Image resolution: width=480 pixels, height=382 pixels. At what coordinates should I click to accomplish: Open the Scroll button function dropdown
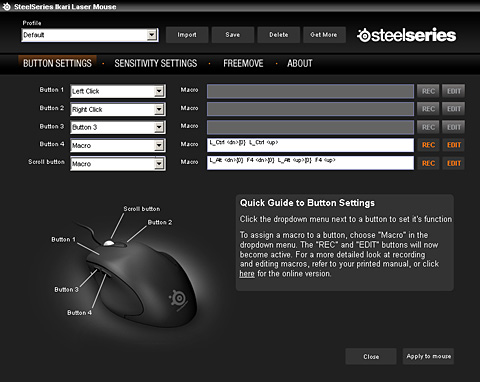tap(118, 164)
